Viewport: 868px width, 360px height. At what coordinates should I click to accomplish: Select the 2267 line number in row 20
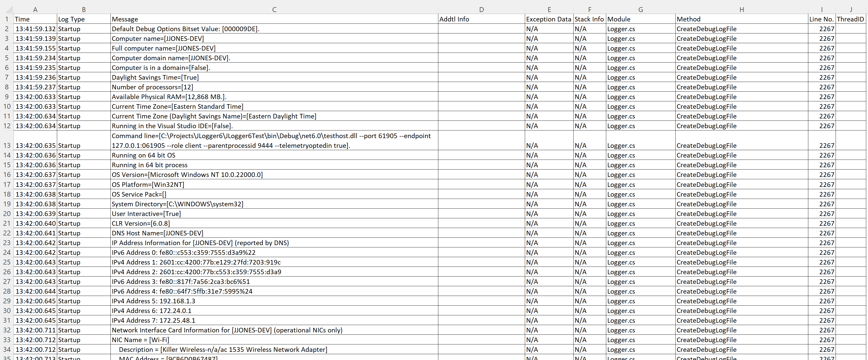click(x=822, y=214)
